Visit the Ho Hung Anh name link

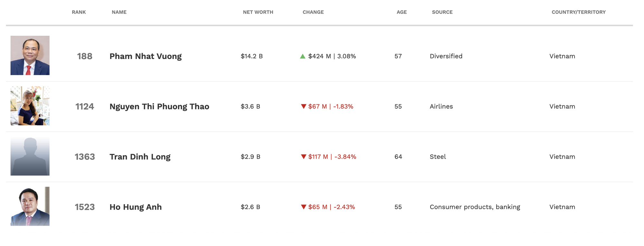[136, 207]
